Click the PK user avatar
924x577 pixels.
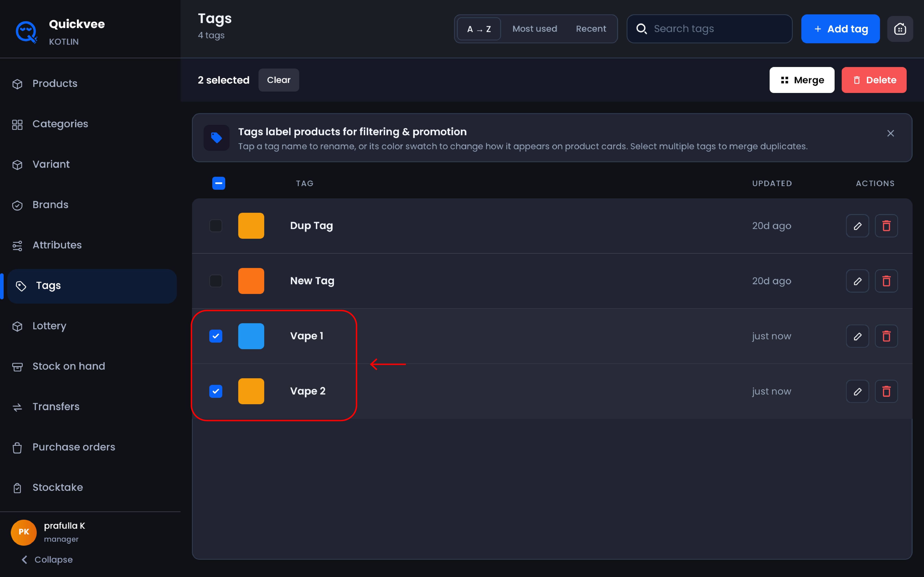(24, 532)
